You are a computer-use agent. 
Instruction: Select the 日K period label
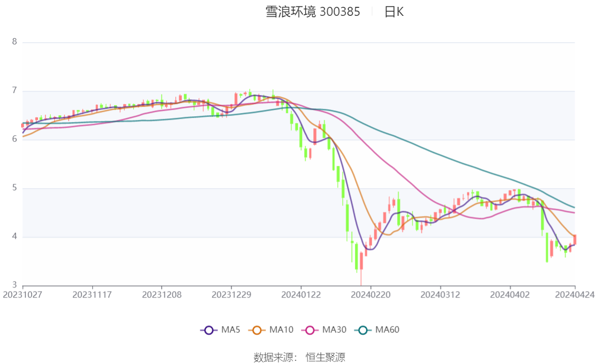394,12
